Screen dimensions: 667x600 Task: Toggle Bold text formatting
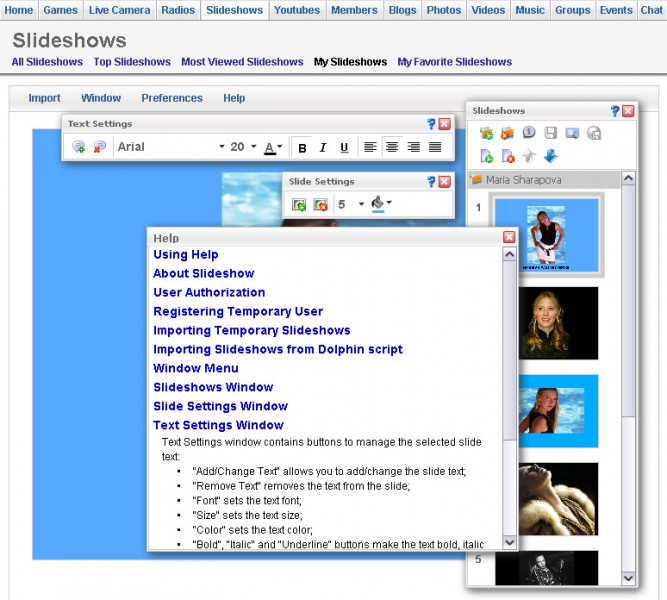point(302,148)
